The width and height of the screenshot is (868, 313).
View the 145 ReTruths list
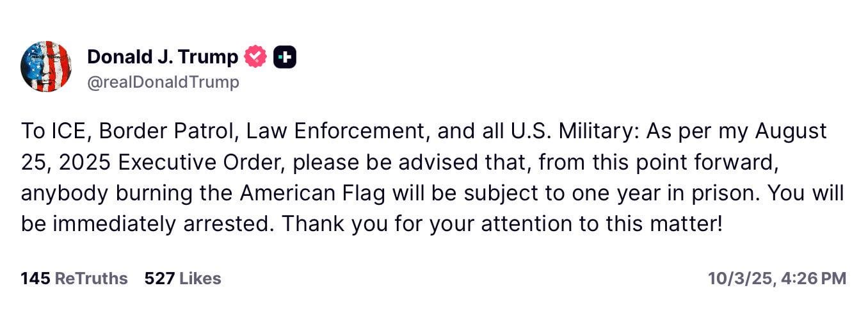74,278
